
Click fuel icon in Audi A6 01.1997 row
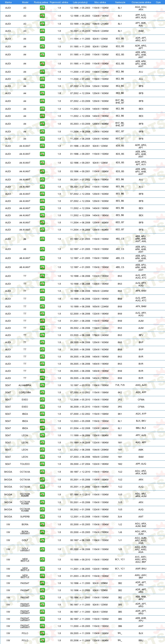(x=42, y=239)
